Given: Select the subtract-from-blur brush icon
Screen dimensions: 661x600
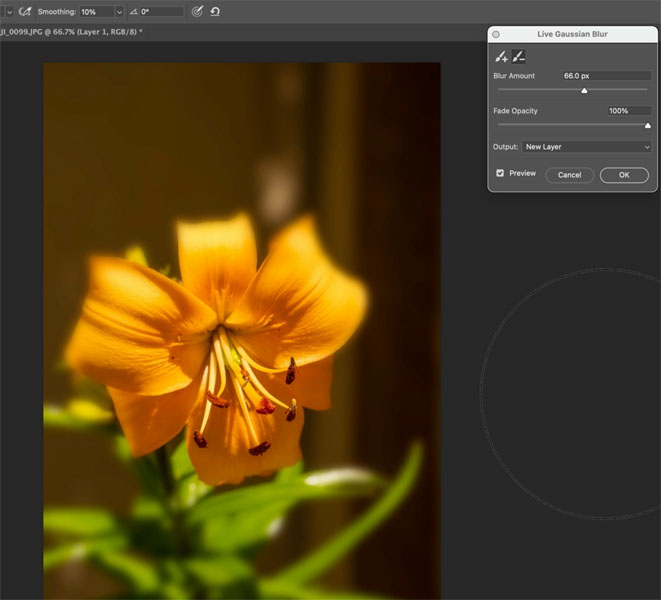Looking at the screenshot, I should (519, 57).
